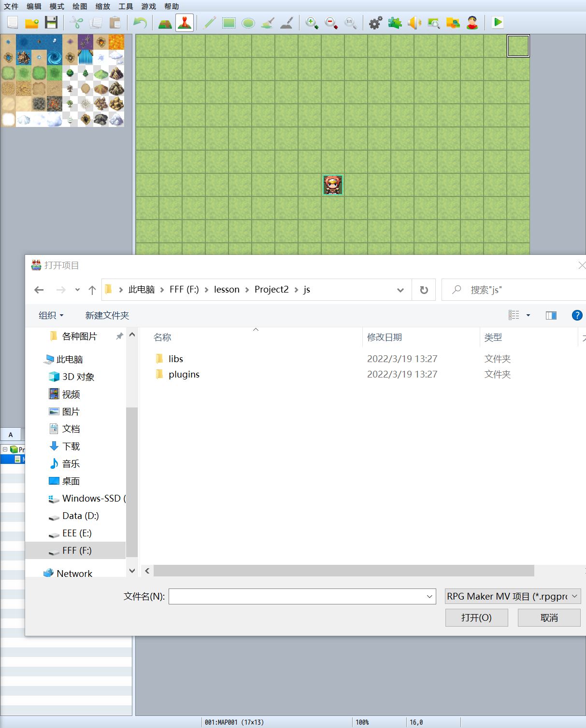Click the 新建文件夹 button
586x728 pixels.
[107, 315]
